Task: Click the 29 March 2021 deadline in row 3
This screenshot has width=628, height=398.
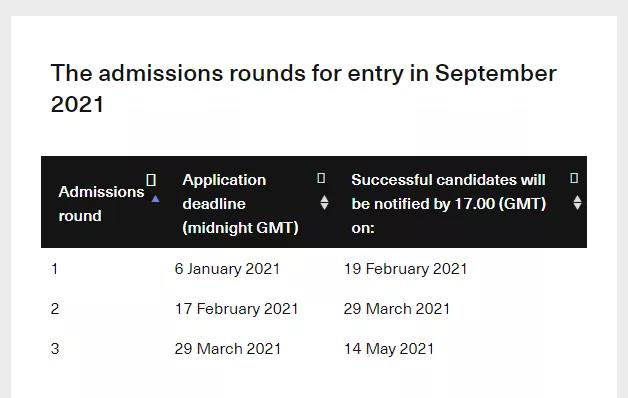Action: (227, 349)
